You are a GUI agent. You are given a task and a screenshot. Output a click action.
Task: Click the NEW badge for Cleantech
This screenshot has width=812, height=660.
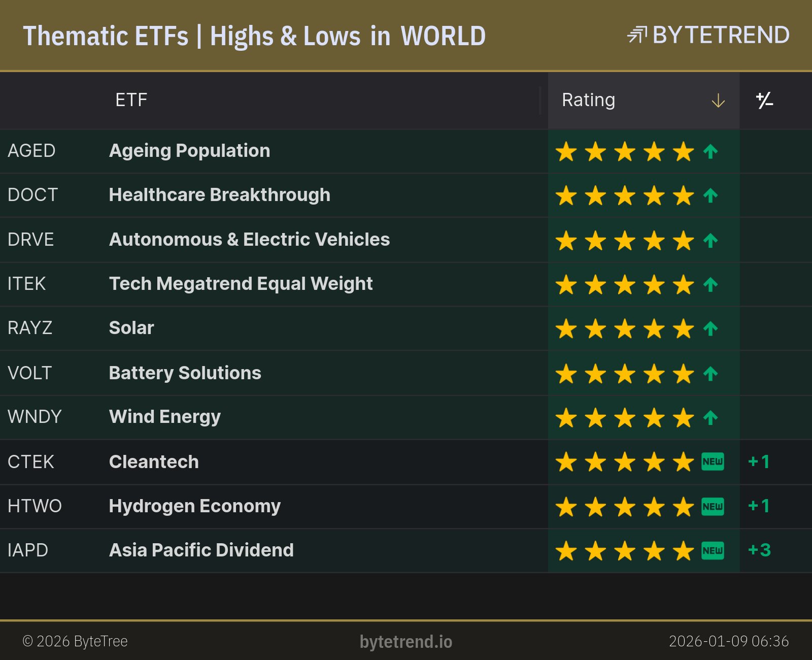[713, 461]
